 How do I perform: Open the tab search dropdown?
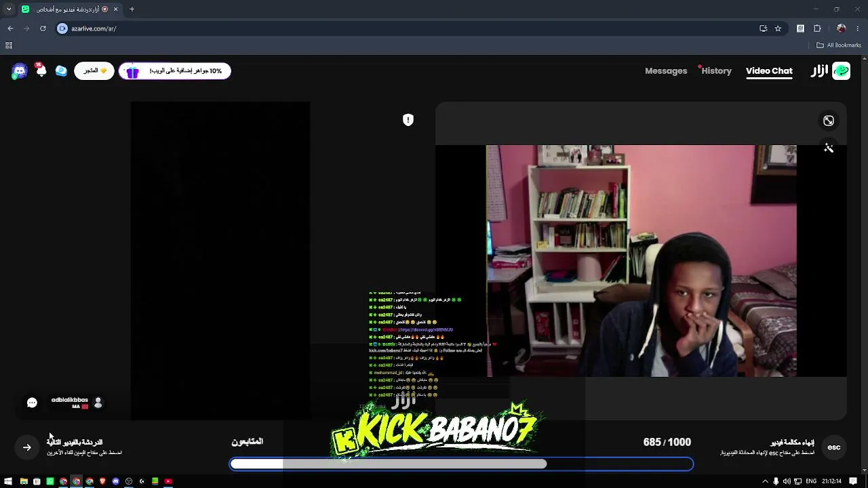[9, 9]
